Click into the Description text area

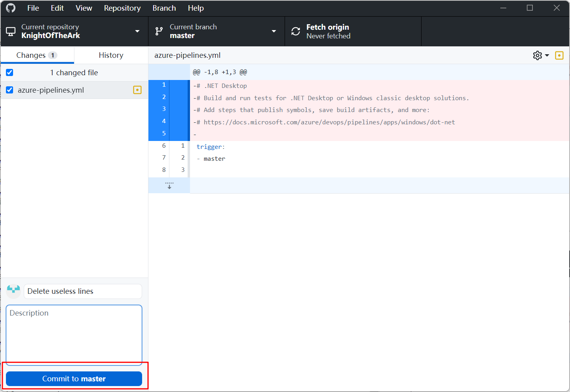coord(74,335)
